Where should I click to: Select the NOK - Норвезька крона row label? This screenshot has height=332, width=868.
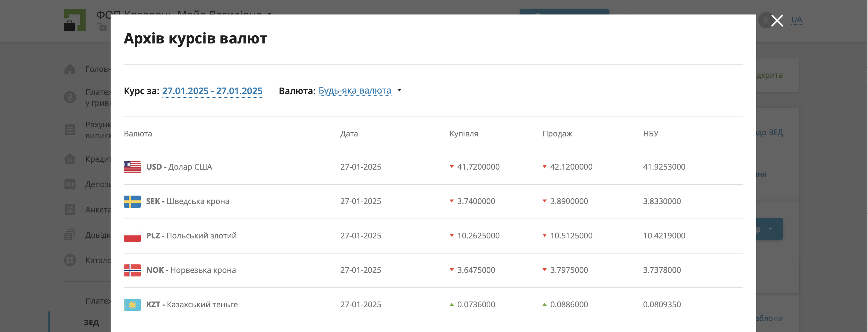(191, 270)
